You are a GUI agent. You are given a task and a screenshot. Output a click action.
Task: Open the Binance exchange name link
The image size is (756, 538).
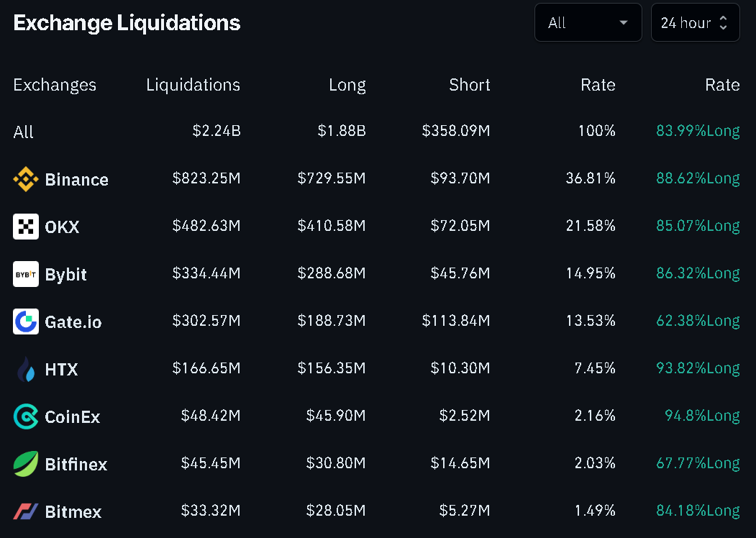pyautogui.click(x=76, y=180)
